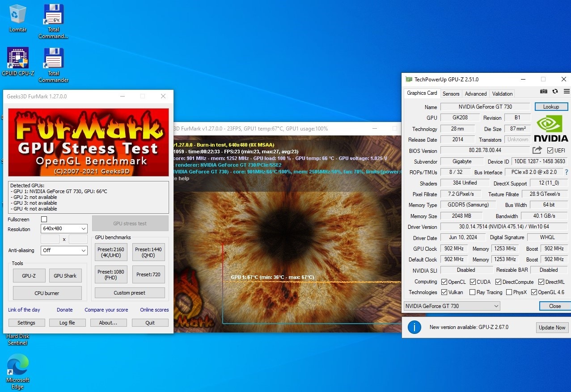Screen dimensions: 571x392
Task: Open the GPU selector dropdown in GPU-Z
Action: 452,306
